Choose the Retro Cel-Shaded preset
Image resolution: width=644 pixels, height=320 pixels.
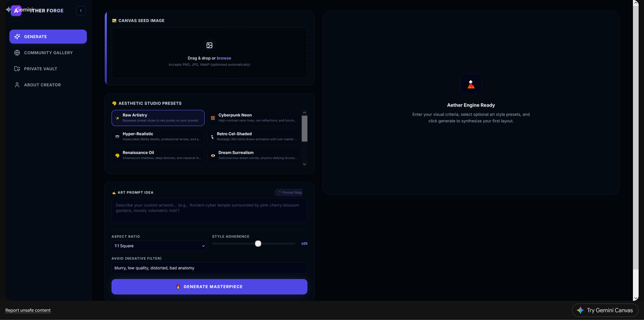click(254, 137)
